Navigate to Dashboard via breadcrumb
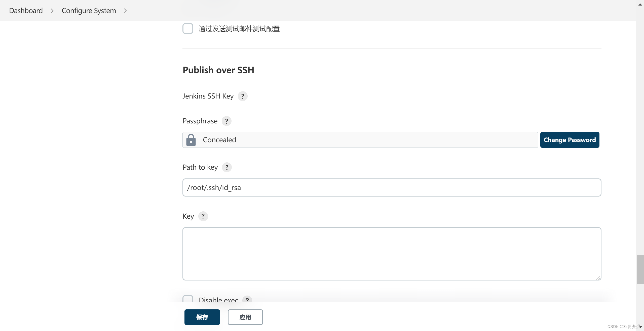 click(26, 10)
